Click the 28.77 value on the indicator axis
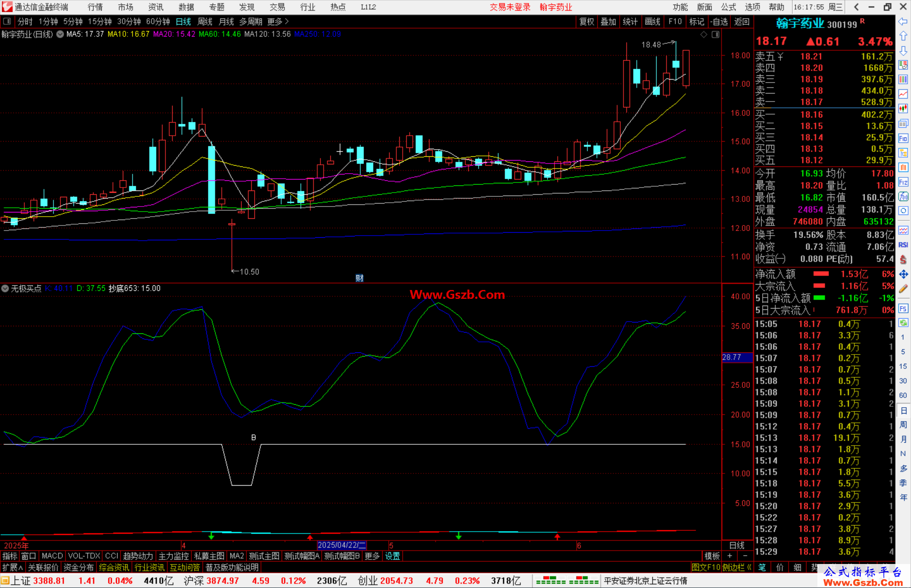Image resolution: width=911 pixels, height=588 pixels. pyautogui.click(x=737, y=357)
